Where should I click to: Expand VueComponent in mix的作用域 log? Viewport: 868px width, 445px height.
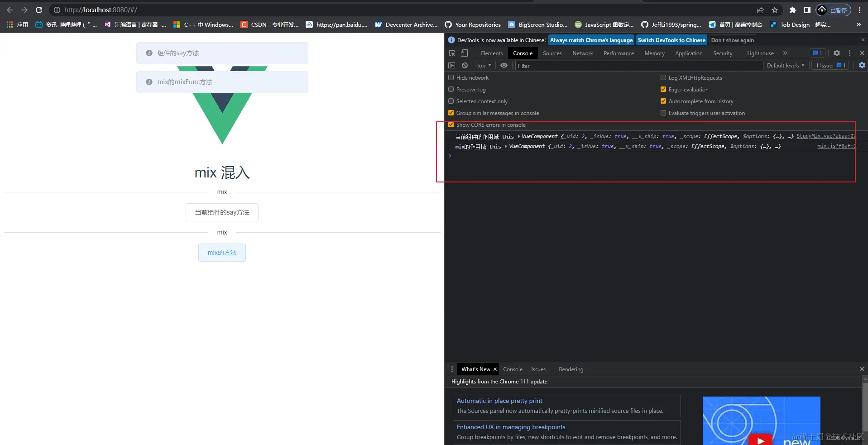[506, 146]
